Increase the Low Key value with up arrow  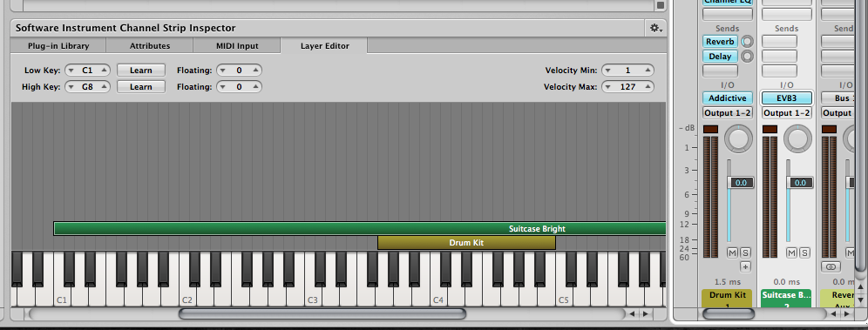click(104, 71)
